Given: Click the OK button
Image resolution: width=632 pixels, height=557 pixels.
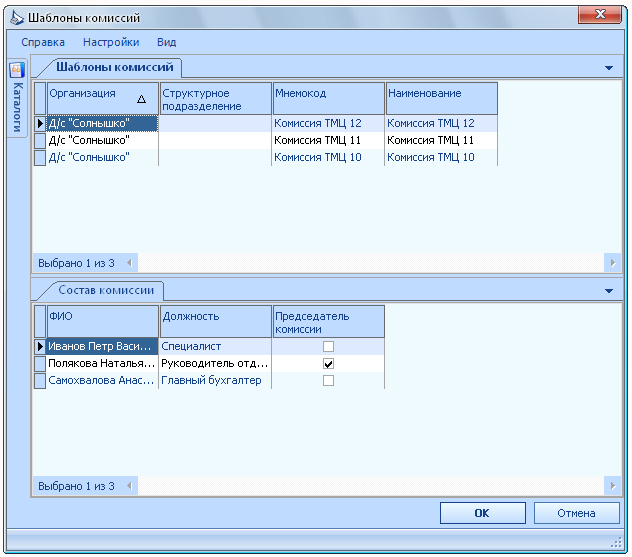Looking at the screenshot, I should 482,513.
